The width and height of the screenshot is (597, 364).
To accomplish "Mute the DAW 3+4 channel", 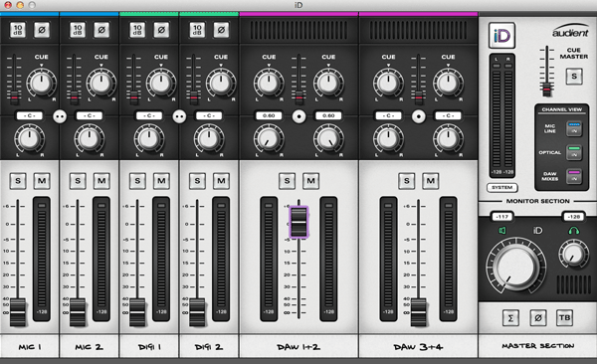I will 430,181.
